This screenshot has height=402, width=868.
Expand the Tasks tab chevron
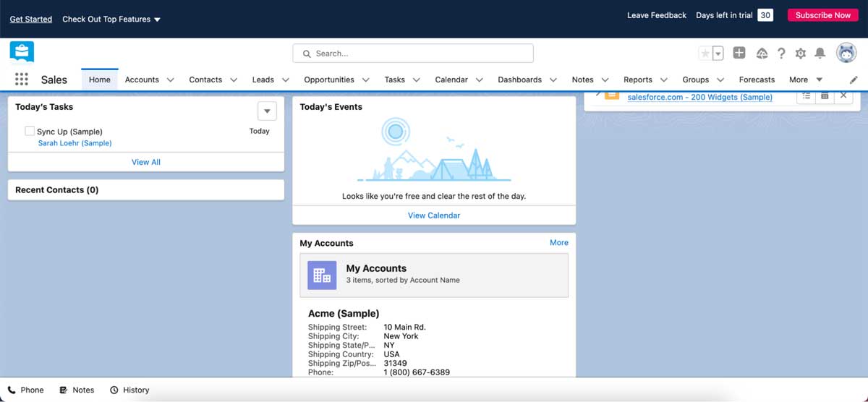point(417,80)
